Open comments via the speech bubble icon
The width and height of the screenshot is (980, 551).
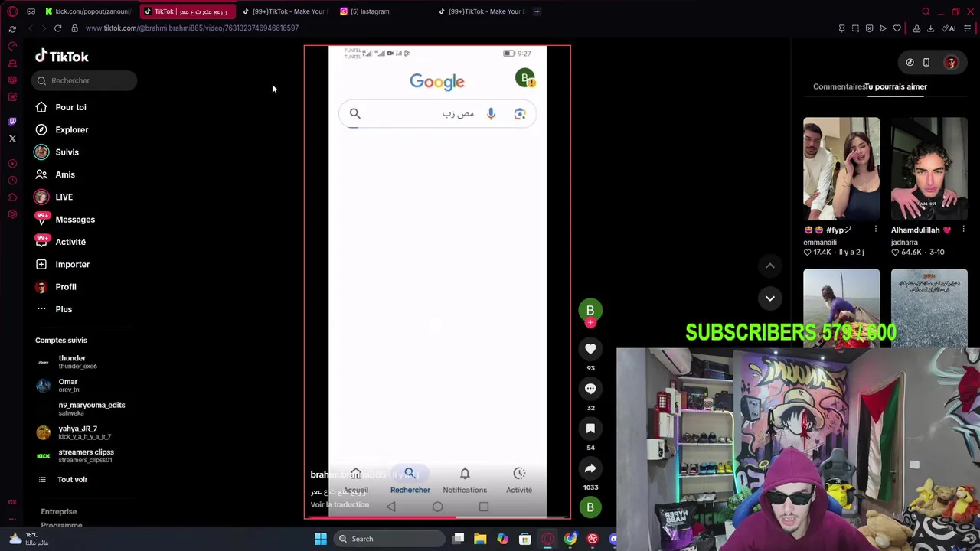pos(590,389)
